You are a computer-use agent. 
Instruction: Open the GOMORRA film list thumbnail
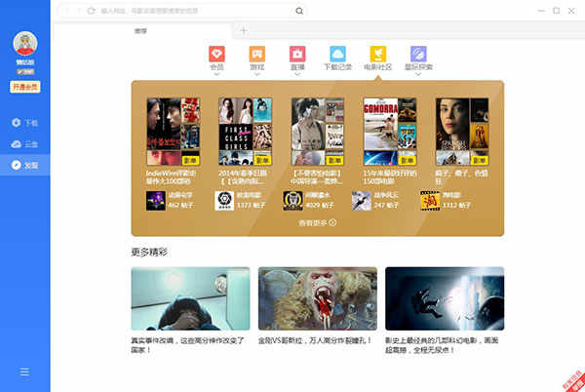click(x=390, y=132)
